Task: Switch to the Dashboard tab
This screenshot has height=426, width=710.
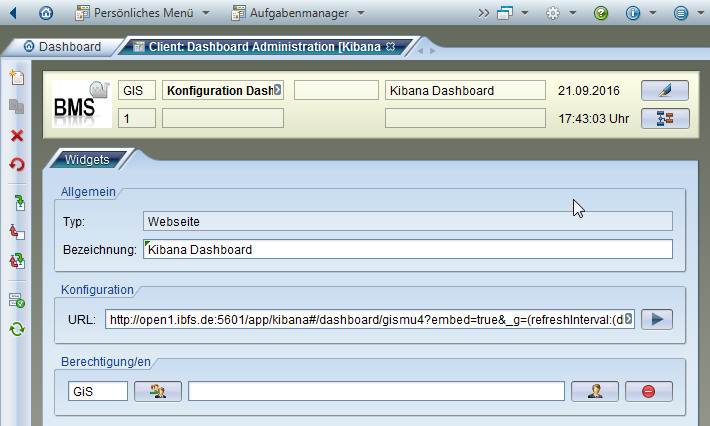Action: coord(62,47)
